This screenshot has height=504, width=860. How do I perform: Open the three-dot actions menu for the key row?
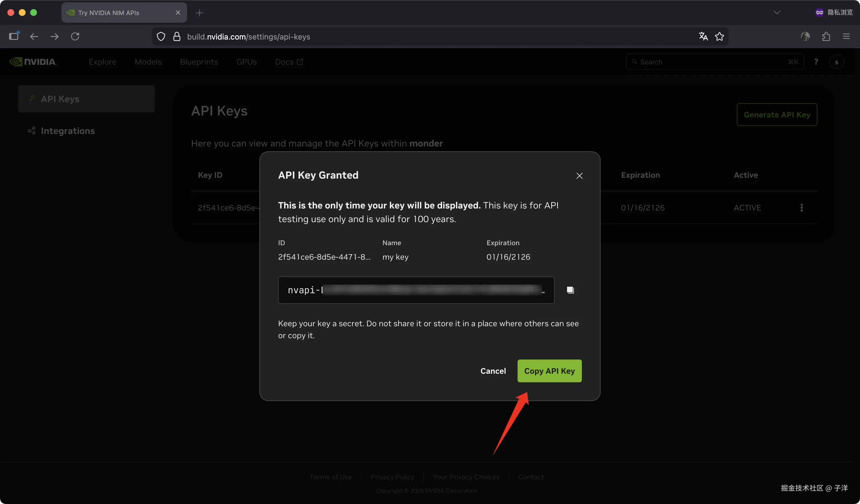coord(801,207)
